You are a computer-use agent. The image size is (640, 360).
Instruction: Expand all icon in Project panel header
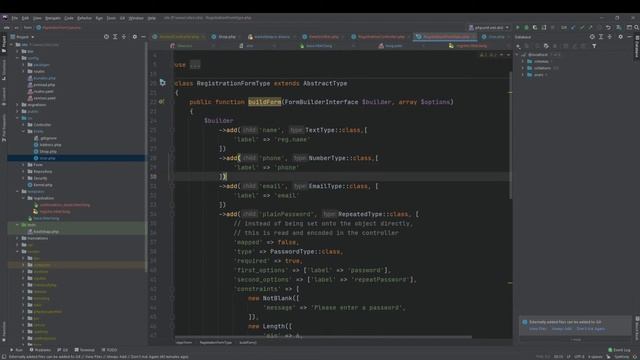click(115, 37)
